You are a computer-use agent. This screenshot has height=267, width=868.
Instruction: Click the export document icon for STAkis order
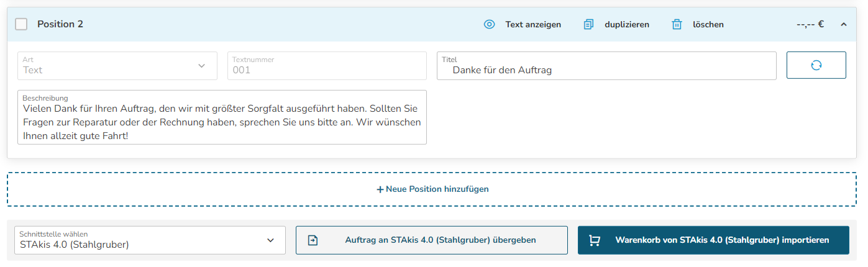[x=313, y=240]
